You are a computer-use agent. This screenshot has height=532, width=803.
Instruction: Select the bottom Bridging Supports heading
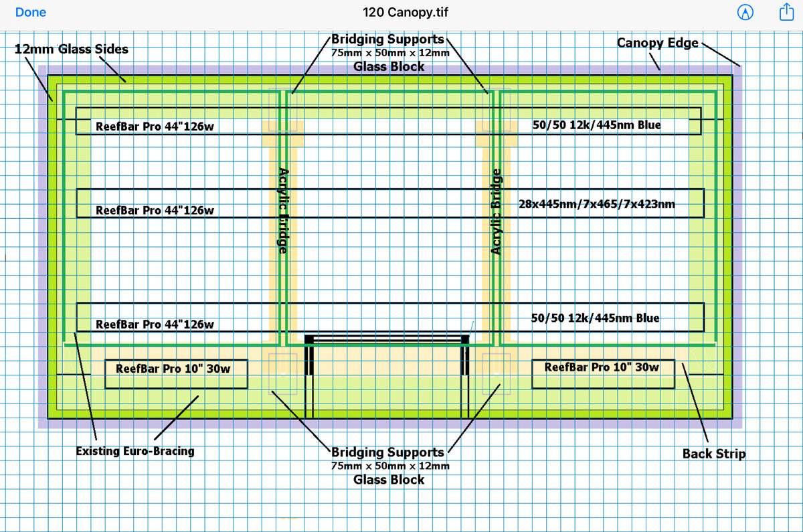click(x=387, y=452)
